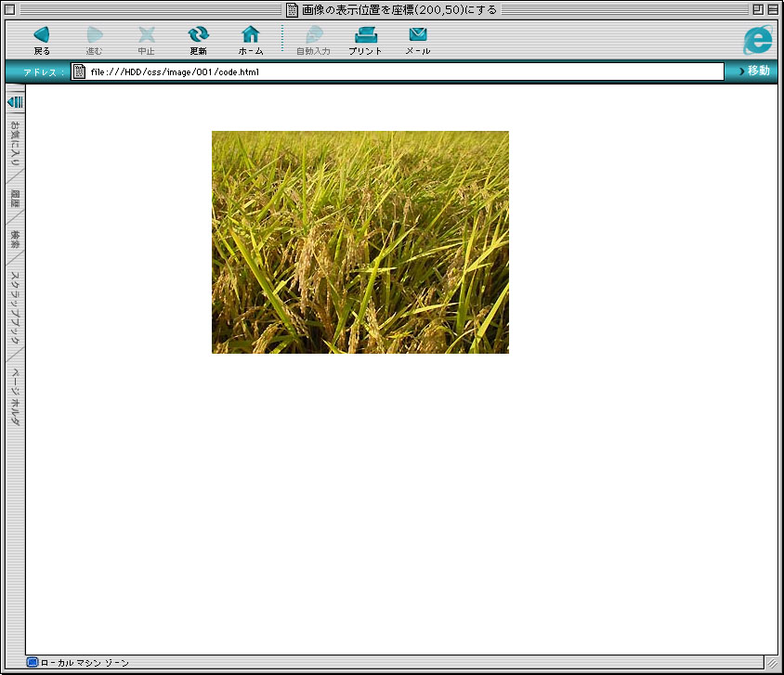Click the window title document icon
The width and height of the screenshot is (784, 675).
[292, 9]
